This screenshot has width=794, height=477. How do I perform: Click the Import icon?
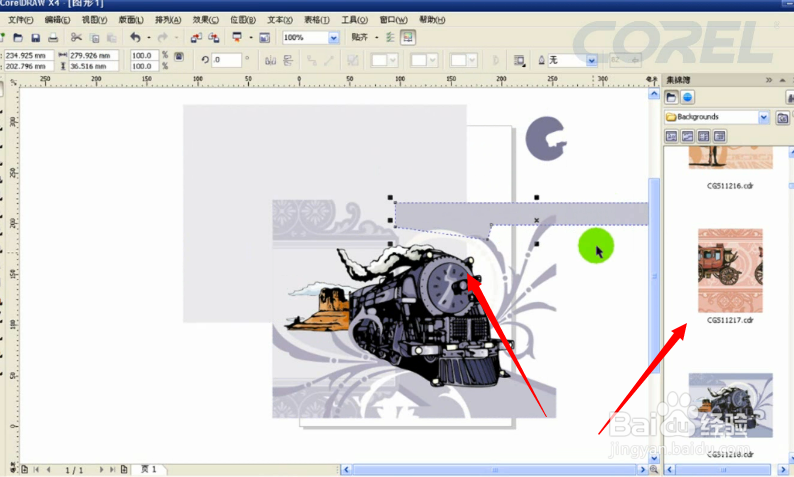coord(196,37)
